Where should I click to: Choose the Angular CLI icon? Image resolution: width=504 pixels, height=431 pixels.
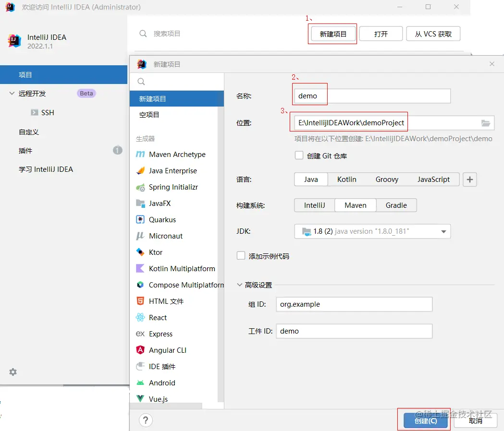pyautogui.click(x=140, y=350)
